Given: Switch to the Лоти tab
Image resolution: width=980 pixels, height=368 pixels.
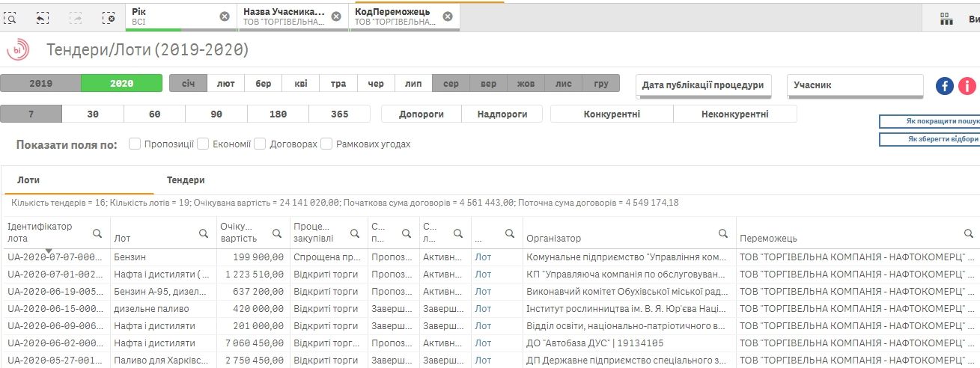Looking at the screenshot, I should 28,180.
